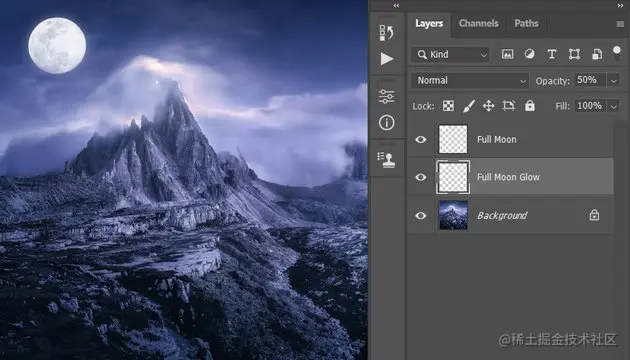
Task: Open the Layers panel flyout menu
Action: tap(620, 24)
